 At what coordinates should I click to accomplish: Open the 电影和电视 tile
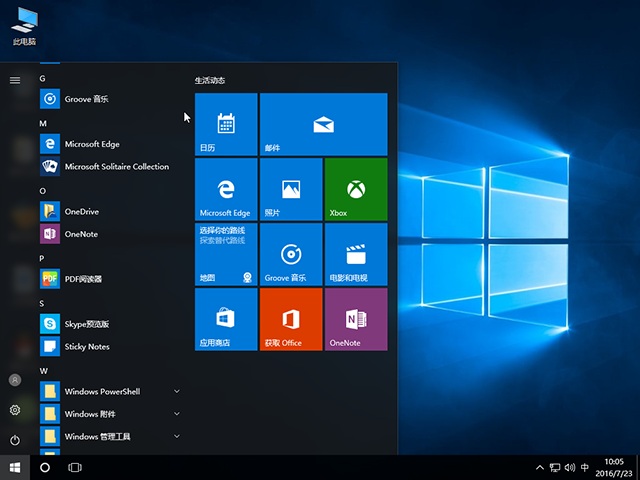(355, 254)
